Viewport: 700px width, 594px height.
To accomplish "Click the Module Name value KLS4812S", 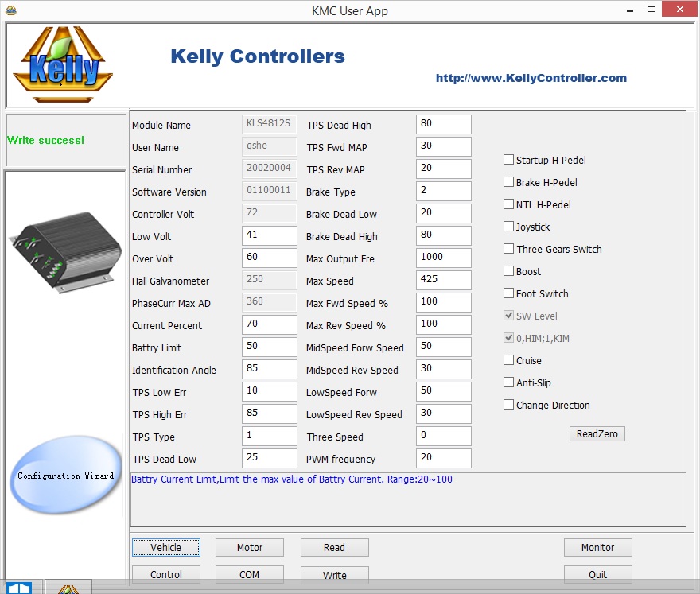I will tap(269, 125).
